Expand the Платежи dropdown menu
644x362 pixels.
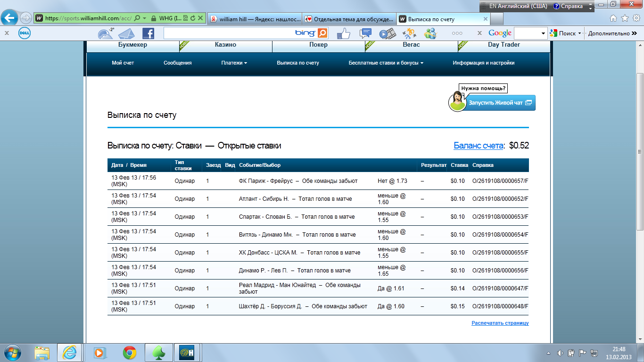coord(234,63)
